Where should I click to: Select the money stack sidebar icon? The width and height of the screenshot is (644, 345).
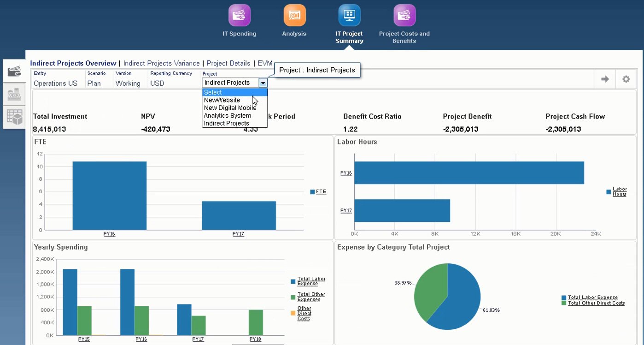pos(14,94)
